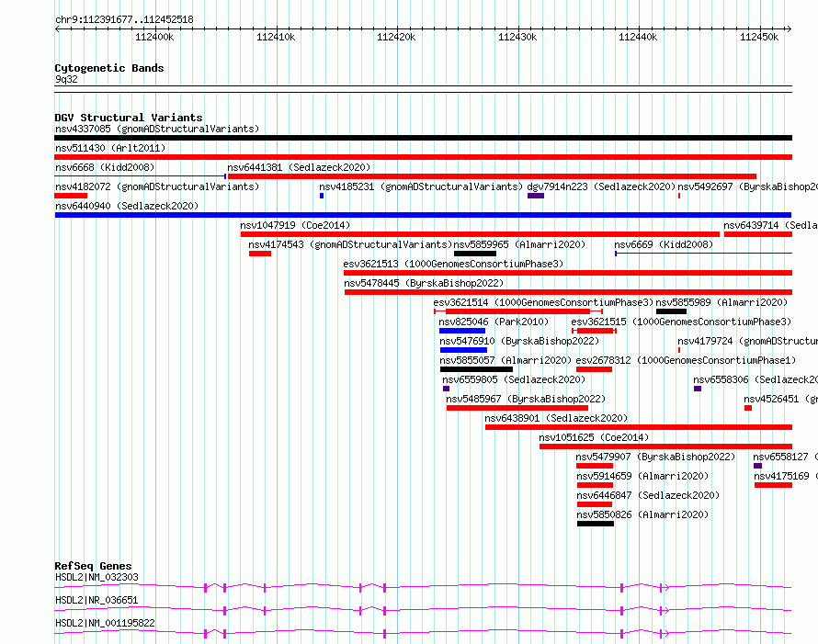The image size is (818, 644).
Task: Open nsv5476910 (ByrskaBishop2022) label
Action: (x=519, y=341)
